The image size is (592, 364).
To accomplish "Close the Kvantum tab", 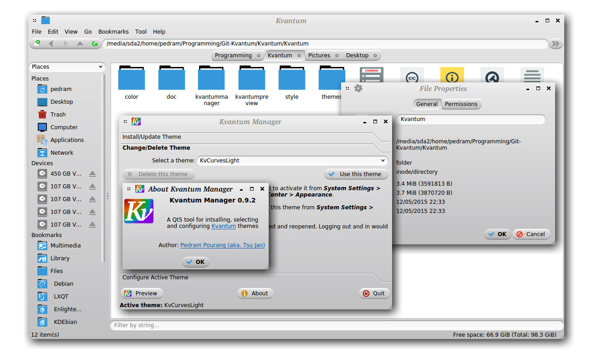I will pos(299,56).
